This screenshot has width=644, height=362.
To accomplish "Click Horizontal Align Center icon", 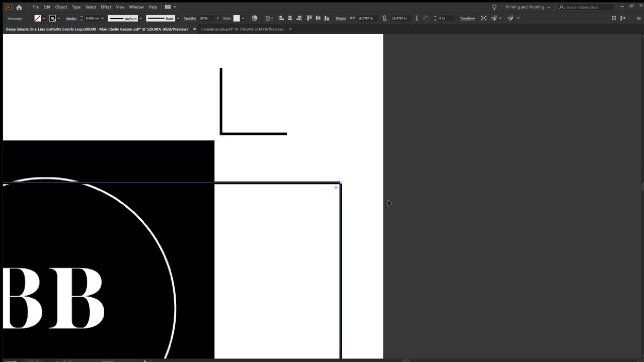I will (290, 18).
